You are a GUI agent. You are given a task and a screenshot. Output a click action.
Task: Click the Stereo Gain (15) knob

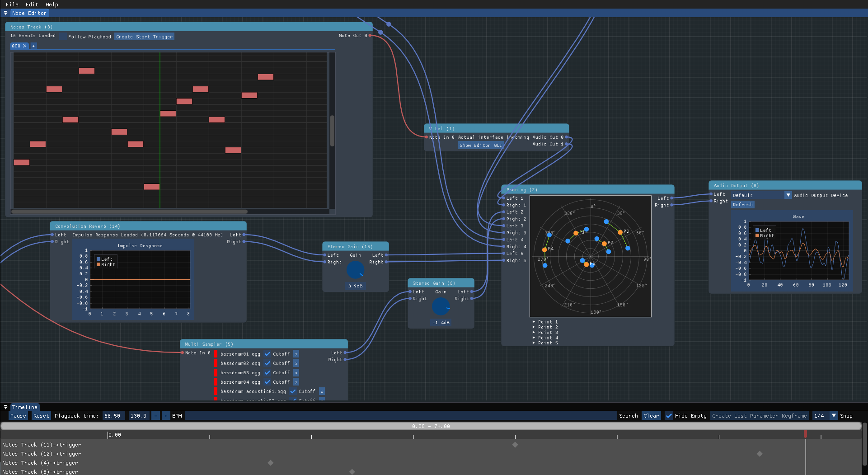355,270
